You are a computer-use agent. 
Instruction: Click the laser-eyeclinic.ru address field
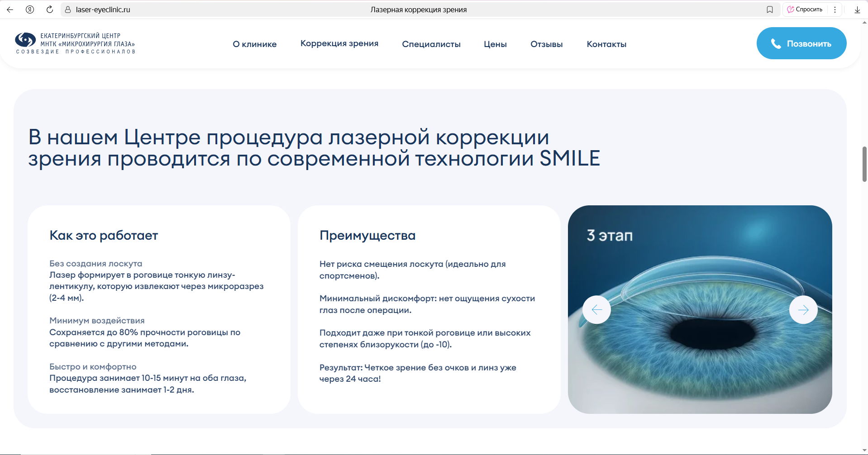tap(103, 9)
